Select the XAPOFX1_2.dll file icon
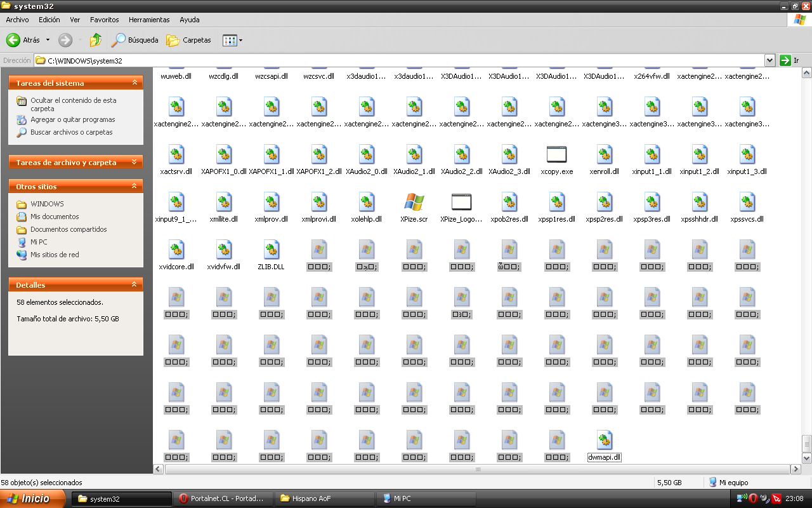The width and height of the screenshot is (812, 508). pos(318,154)
